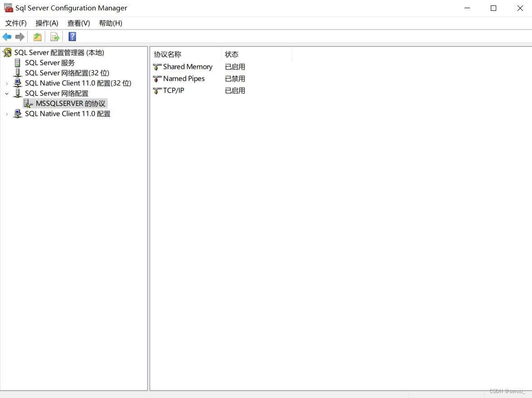Click the Shared Memory protocol icon
This screenshot has height=398, width=532.
[157, 67]
